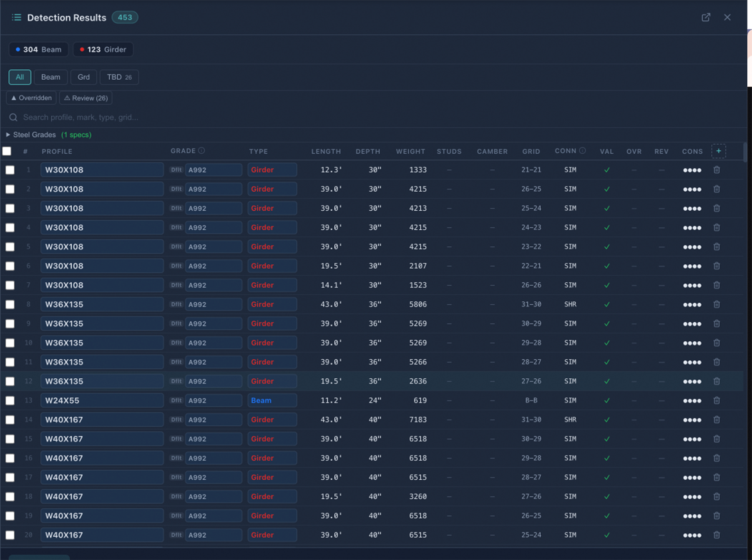Delete row 20 using its trash icon

[716, 535]
